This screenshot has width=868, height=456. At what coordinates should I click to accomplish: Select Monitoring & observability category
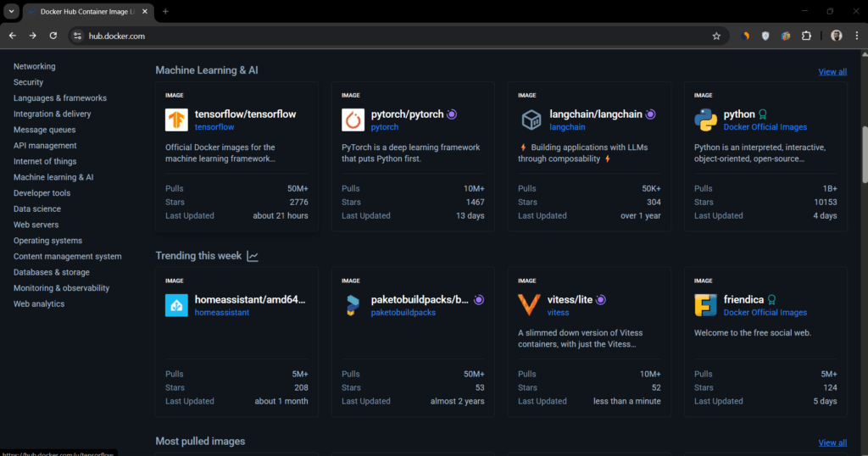61,288
